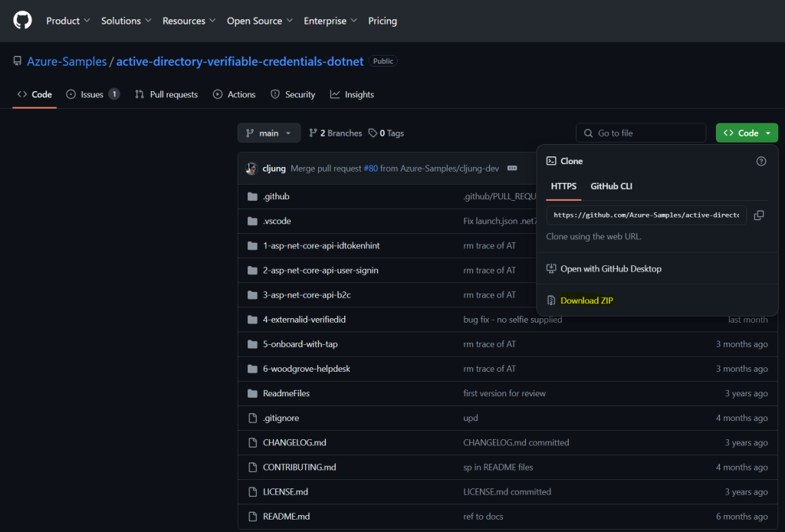Expand the Solutions menu
This screenshot has width=785, height=532.
coord(126,21)
